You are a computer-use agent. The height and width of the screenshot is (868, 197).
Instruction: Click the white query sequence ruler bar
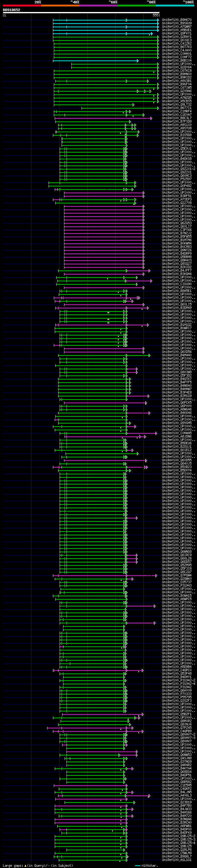click(81, 13)
